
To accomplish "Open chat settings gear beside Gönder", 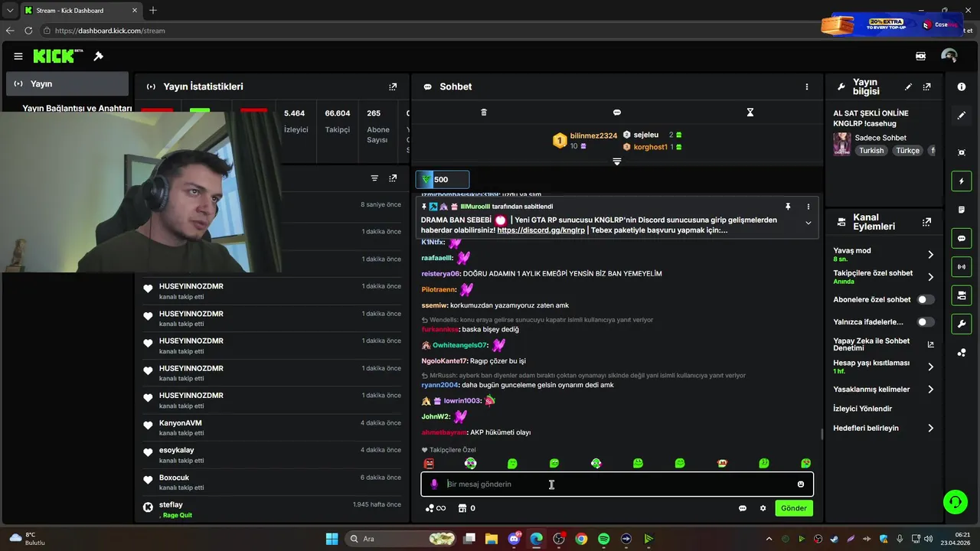I will point(763,508).
